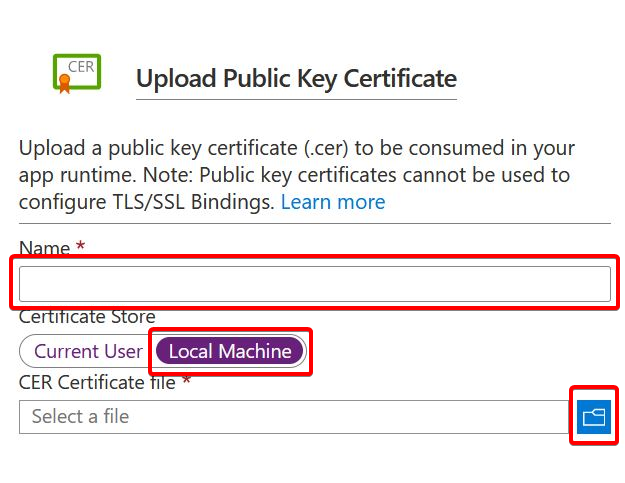Select the Current User certificate store
Screen dimensions: 625x483
tap(88, 351)
